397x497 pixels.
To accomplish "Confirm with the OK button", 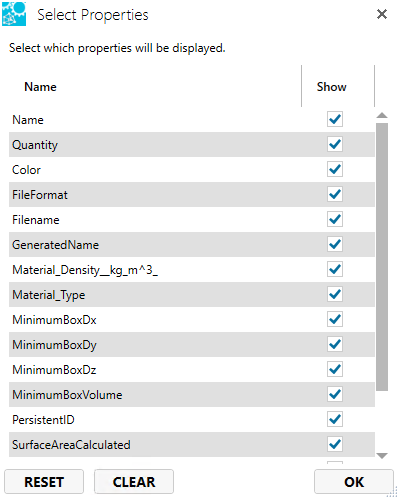I will point(354,482).
